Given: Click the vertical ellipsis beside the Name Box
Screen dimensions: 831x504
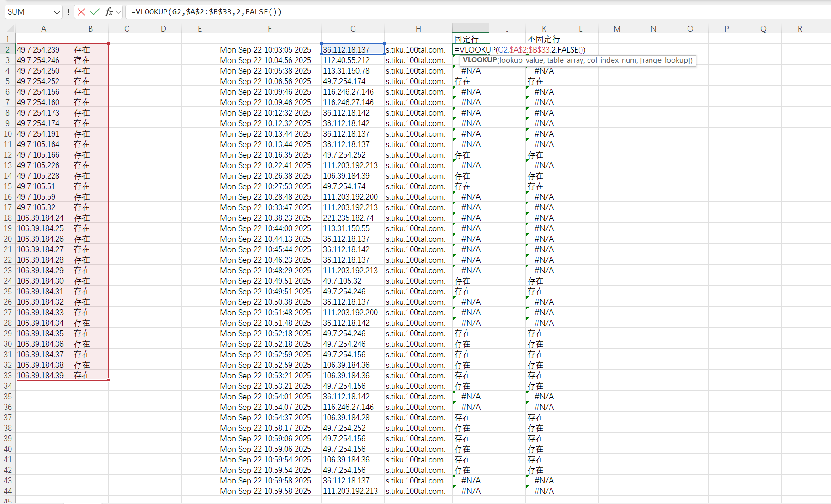Looking at the screenshot, I should click(x=68, y=12).
